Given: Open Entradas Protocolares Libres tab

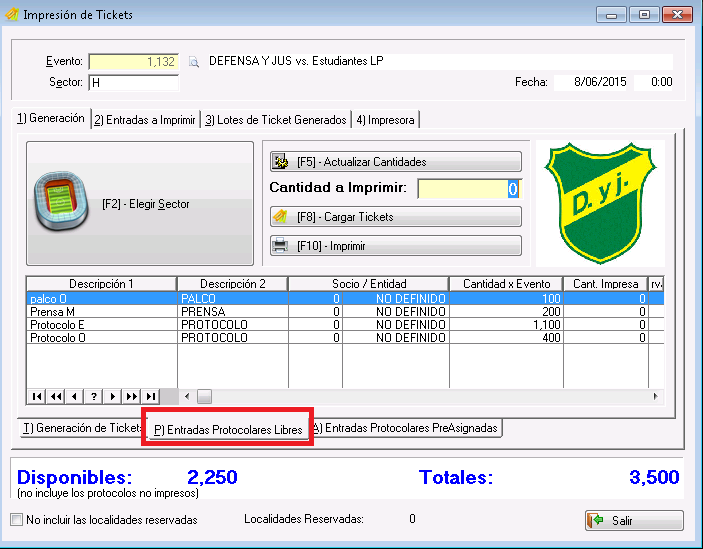Looking at the screenshot, I should tap(227, 429).
